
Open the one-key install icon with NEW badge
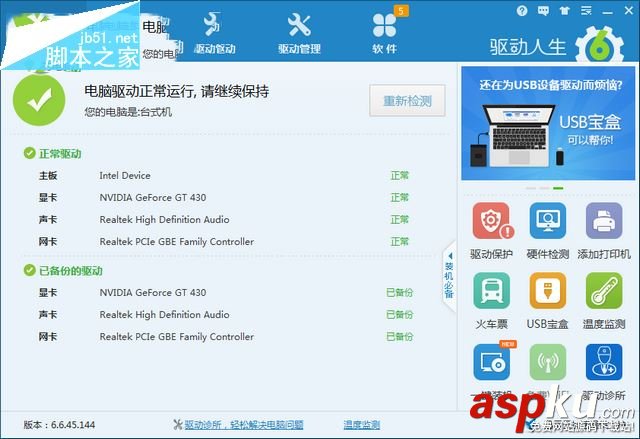[x=492, y=361]
